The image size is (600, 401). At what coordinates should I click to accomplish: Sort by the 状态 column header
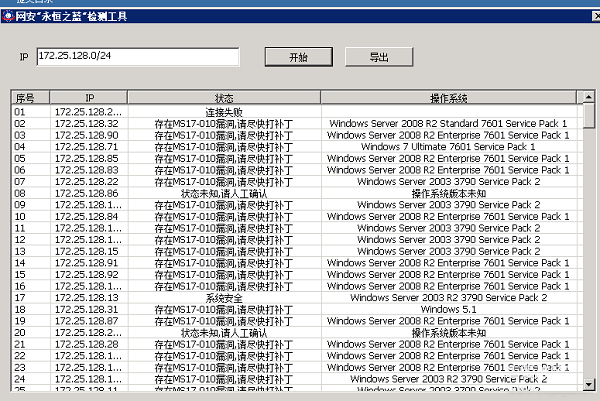point(224,98)
